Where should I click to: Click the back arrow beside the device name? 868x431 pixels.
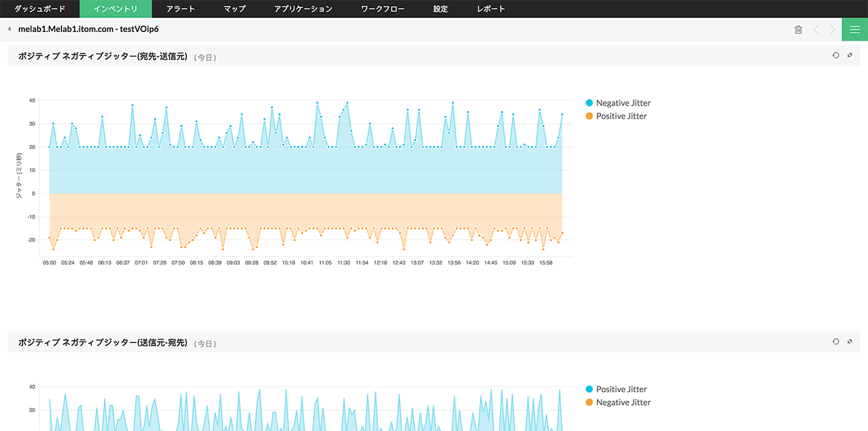pos(9,29)
